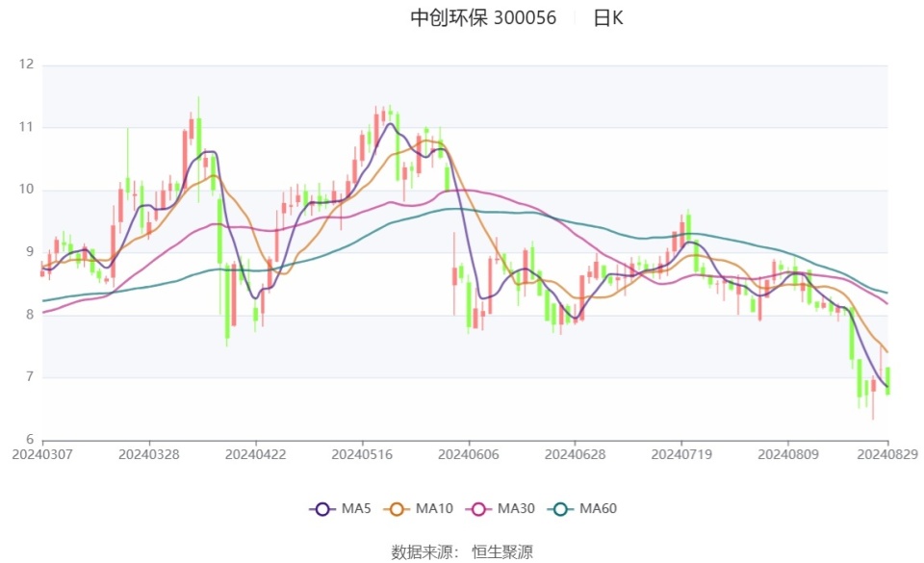Click the 9 price level on y-axis

tap(29, 252)
